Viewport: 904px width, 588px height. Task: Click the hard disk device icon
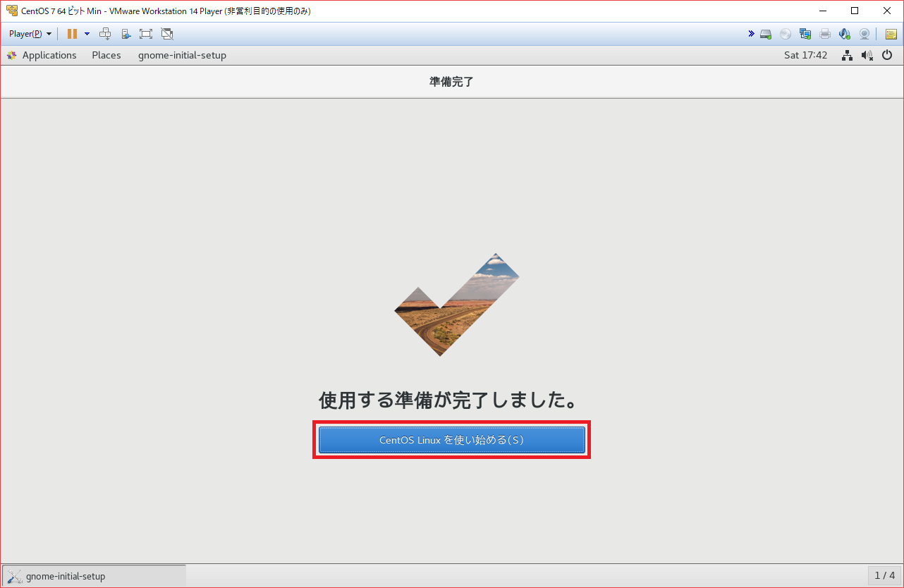[766, 34]
